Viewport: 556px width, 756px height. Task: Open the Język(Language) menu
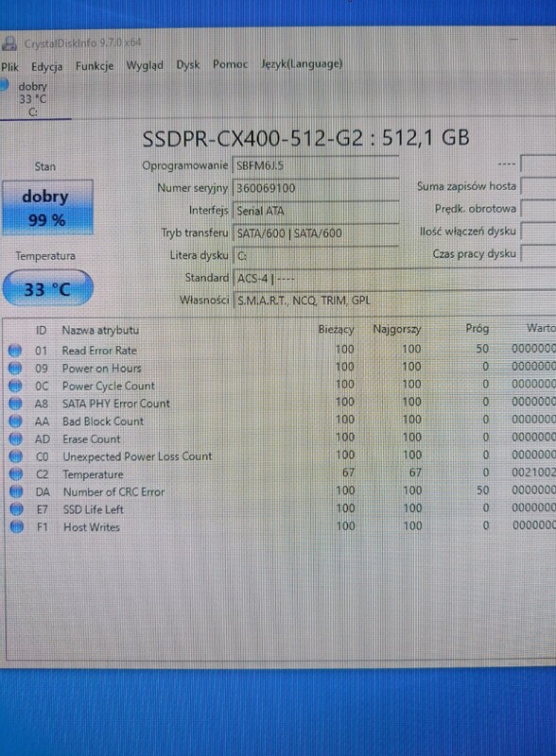click(x=302, y=64)
